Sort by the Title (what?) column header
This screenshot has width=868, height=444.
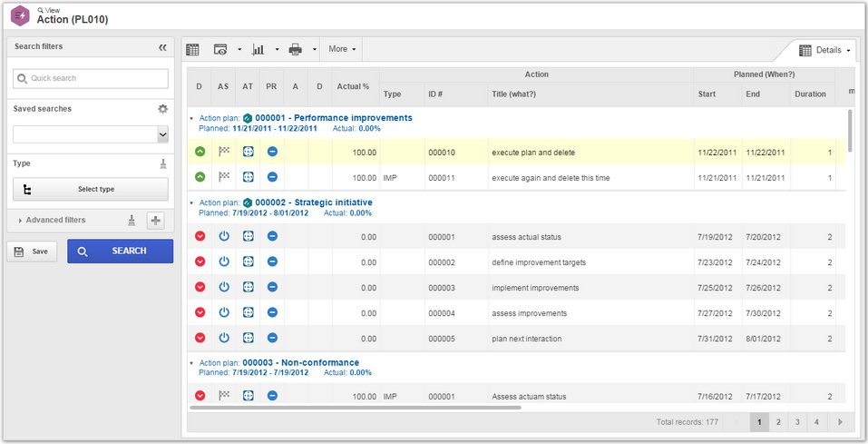590,94
